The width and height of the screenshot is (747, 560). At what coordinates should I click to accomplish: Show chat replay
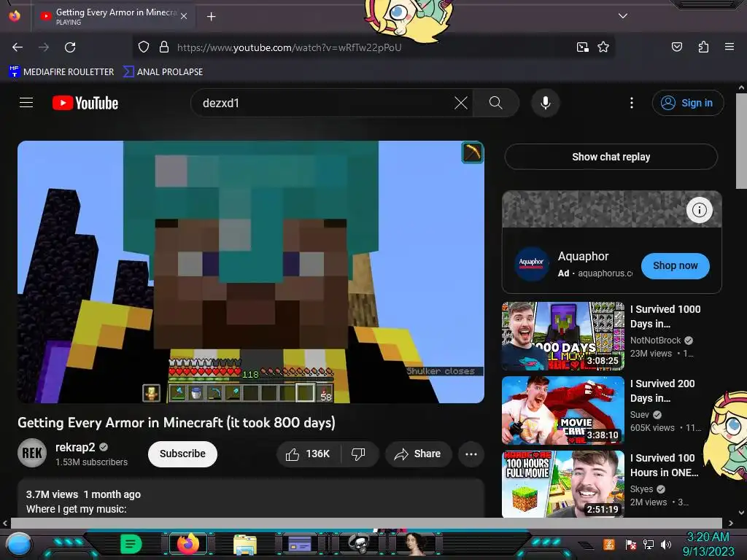coord(611,157)
